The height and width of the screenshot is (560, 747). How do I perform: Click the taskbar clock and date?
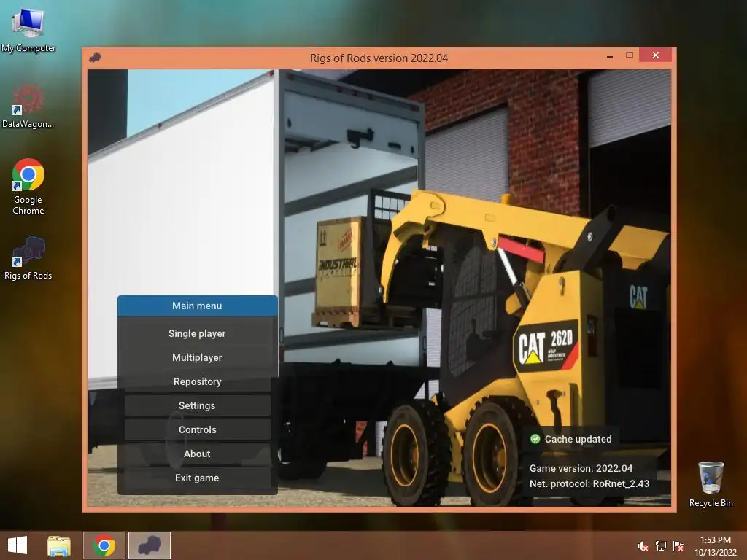click(716, 546)
